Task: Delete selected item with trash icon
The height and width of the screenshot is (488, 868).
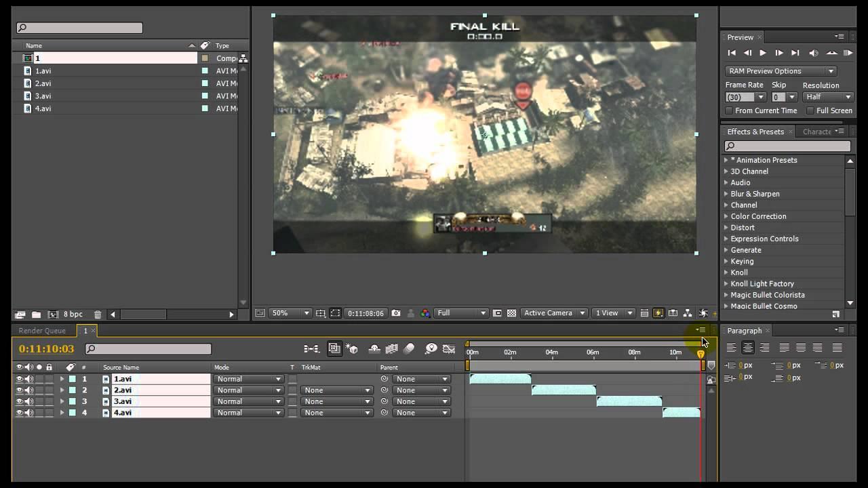Action: [x=98, y=314]
